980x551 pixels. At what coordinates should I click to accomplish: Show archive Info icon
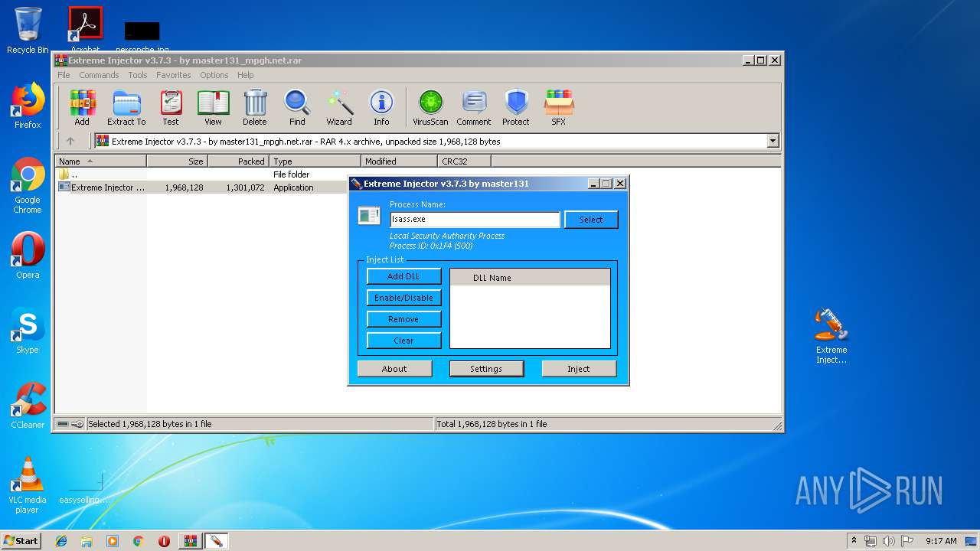(381, 107)
